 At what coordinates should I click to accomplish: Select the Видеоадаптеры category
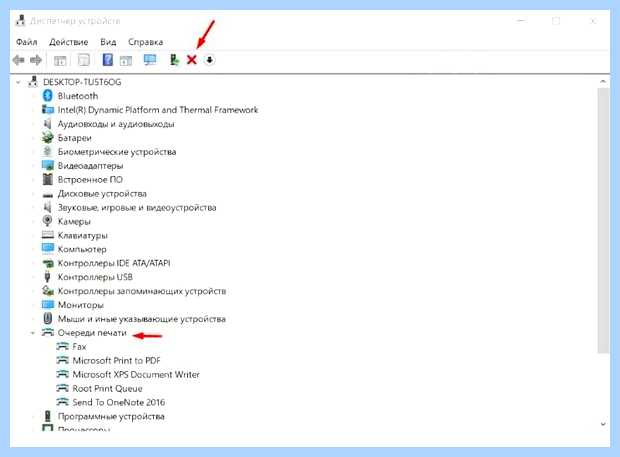click(x=91, y=166)
